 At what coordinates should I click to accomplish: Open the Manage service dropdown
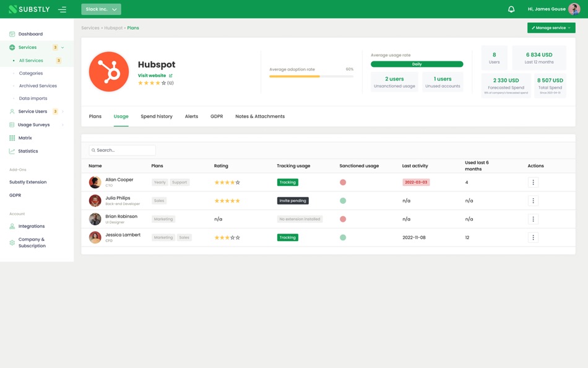[x=551, y=28]
